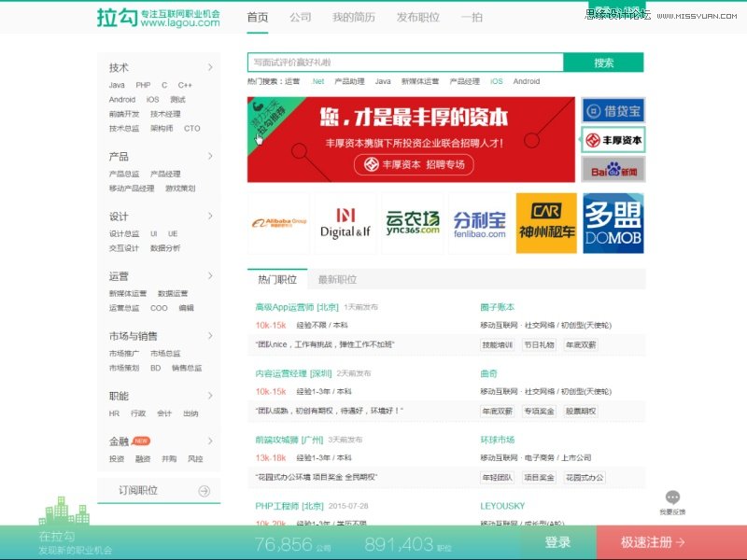Switch to the 热门职位 tab
The height and width of the screenshot is (560, 747).
pos(277,279)
